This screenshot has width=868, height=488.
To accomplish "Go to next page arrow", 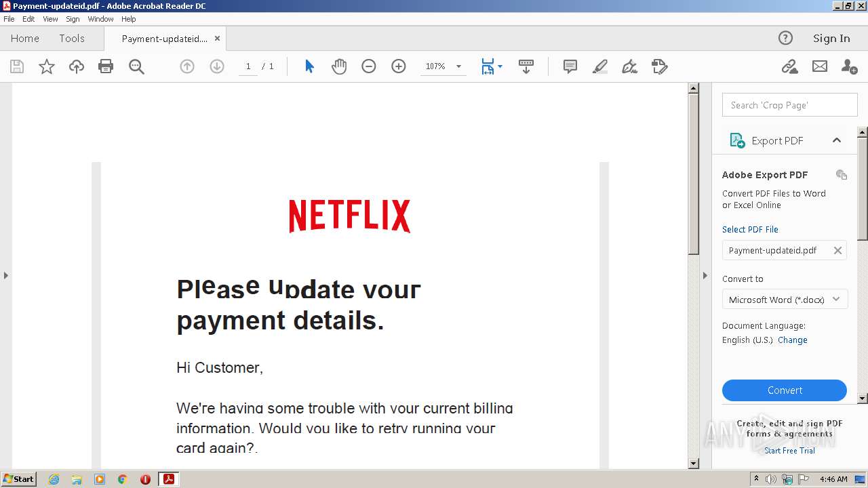I will pyautogui.click(x=217, y=66).
